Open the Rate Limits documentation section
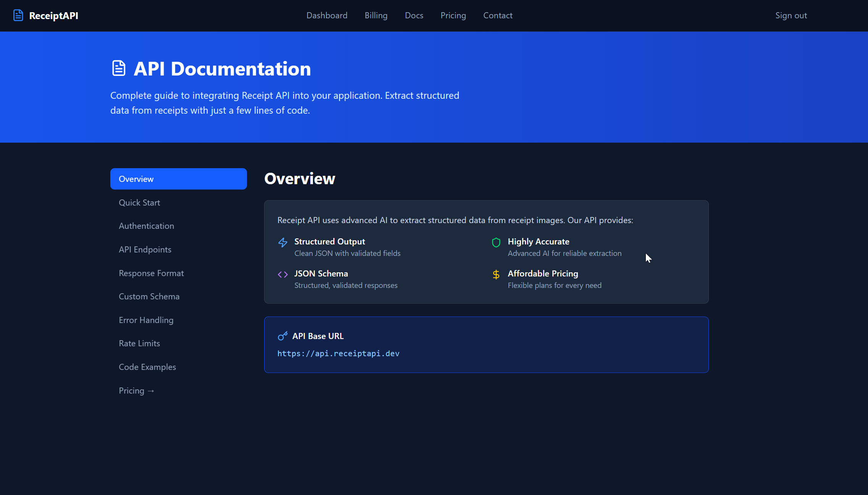Image resolution: width=868 pixels, height=495 pixels. (139, 343)
